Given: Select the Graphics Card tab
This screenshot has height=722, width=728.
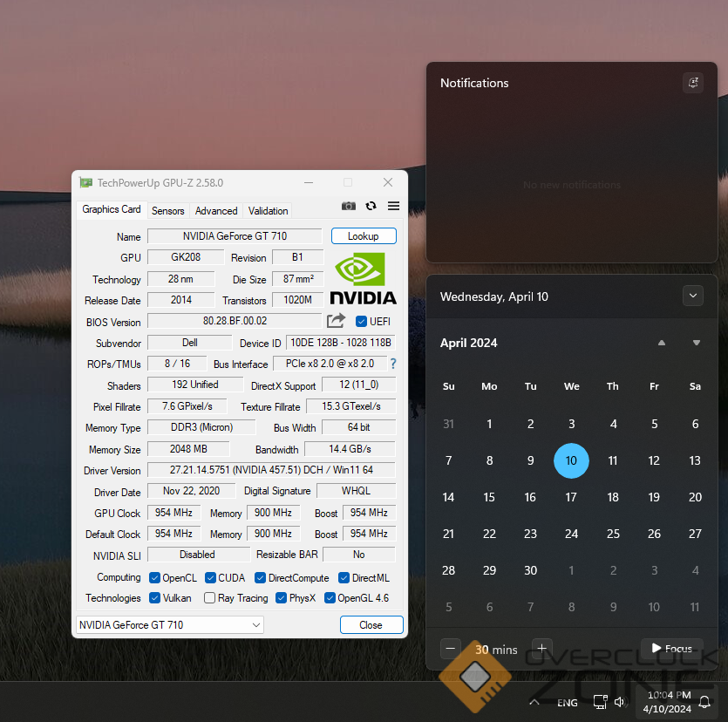Looking at the screenshot, I should click(x=112, y=209).
